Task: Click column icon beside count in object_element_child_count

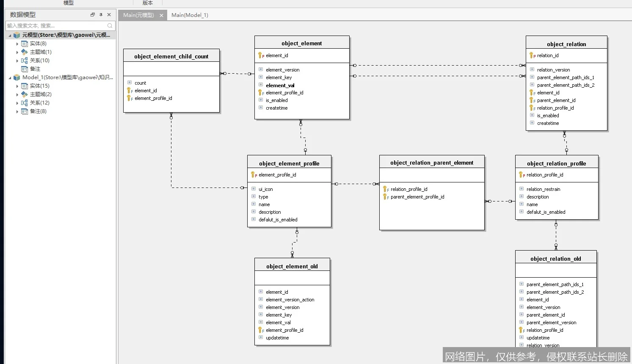Action: coord(130,83)
